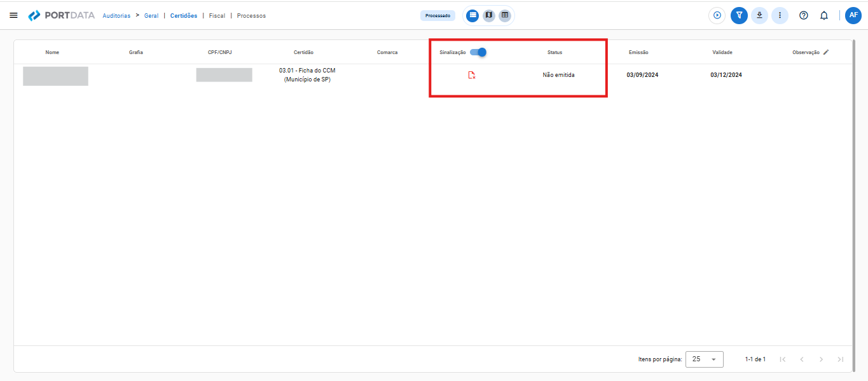
Task: Open the notifications bell
Action: click(x=824, y=15)
